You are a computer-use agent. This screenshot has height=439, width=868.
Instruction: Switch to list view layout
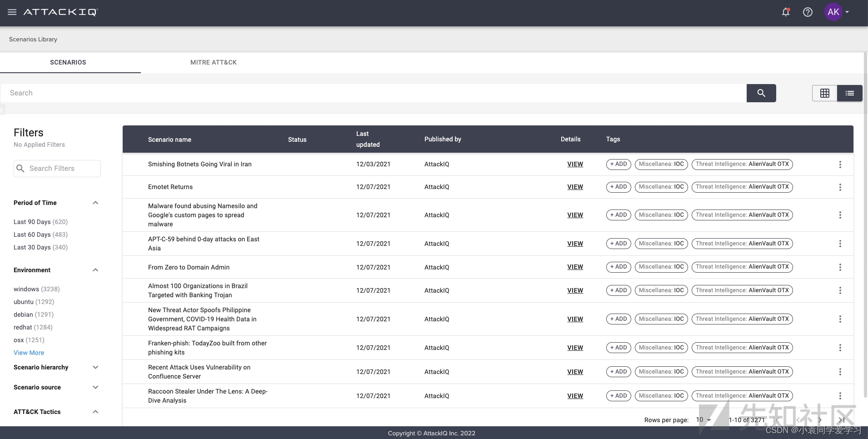click(850, 93)
